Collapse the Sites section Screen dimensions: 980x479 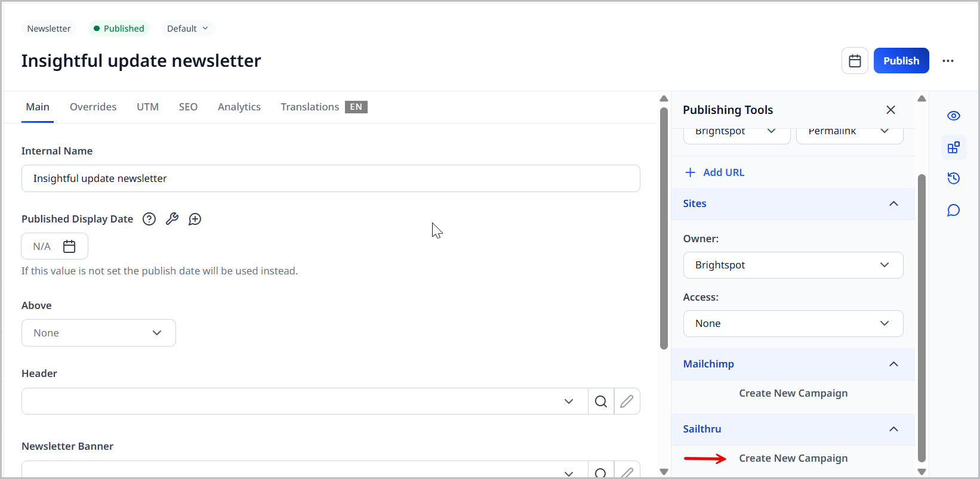click(x=893, y=203)
